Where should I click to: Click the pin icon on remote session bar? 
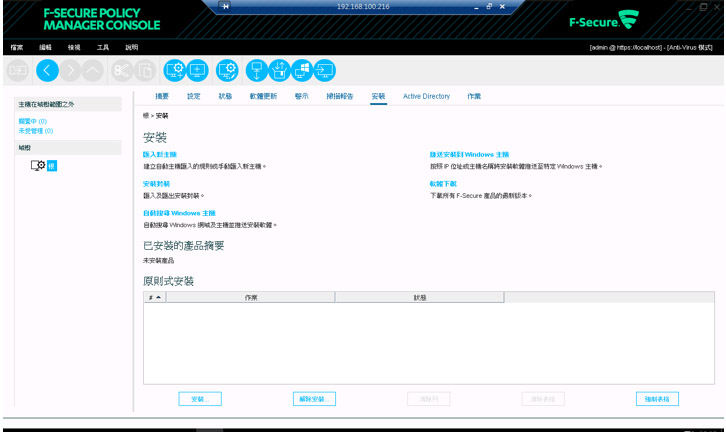click(x=225, y=6)
